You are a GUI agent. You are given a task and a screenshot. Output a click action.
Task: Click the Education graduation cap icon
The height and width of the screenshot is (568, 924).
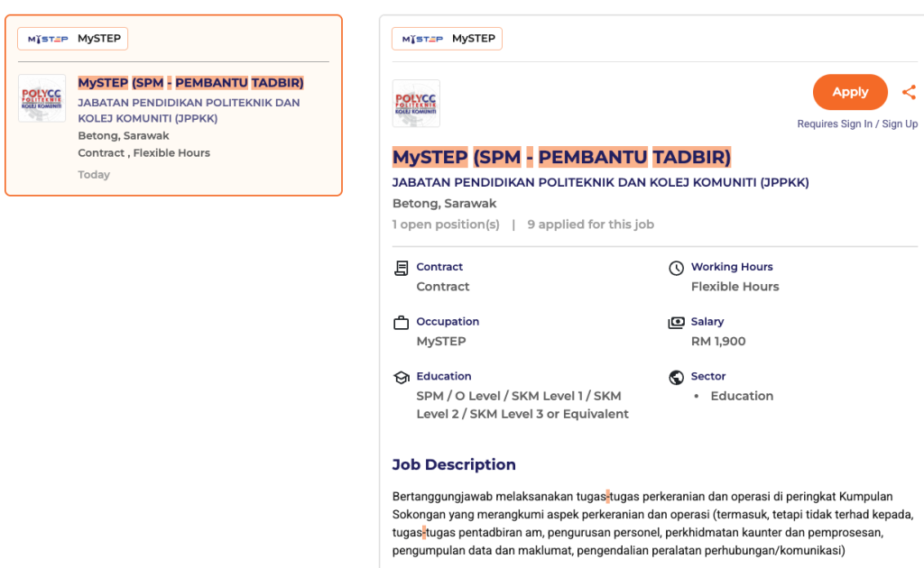click(402, 377)
